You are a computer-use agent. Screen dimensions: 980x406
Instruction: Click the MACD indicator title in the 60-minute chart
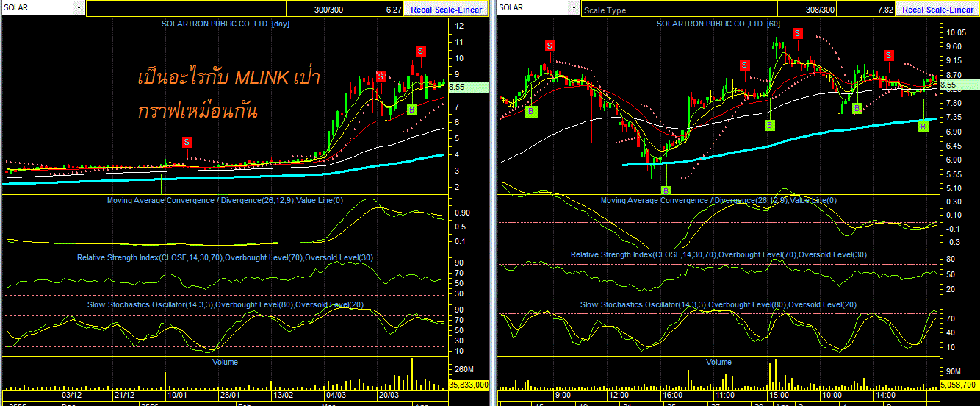pos(718,200)
